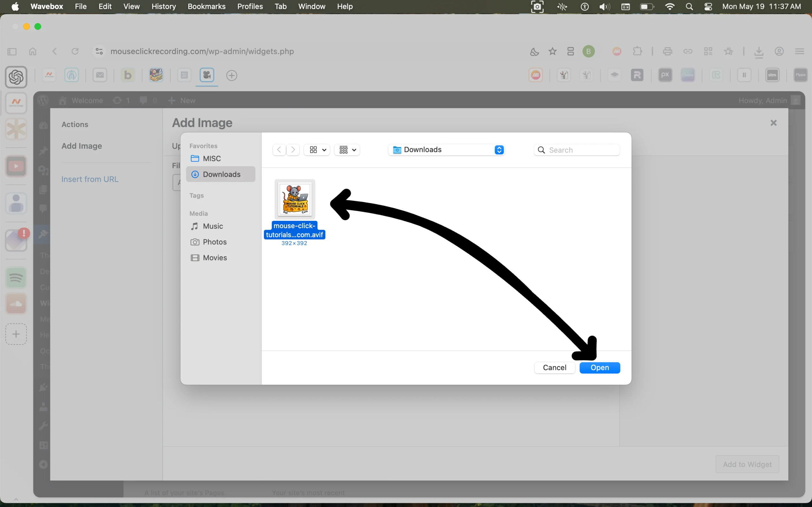Click the ChatGPT icon in sidebar
Screen dimensions: 812x507
pyautogui.click(x=16, y=77)
